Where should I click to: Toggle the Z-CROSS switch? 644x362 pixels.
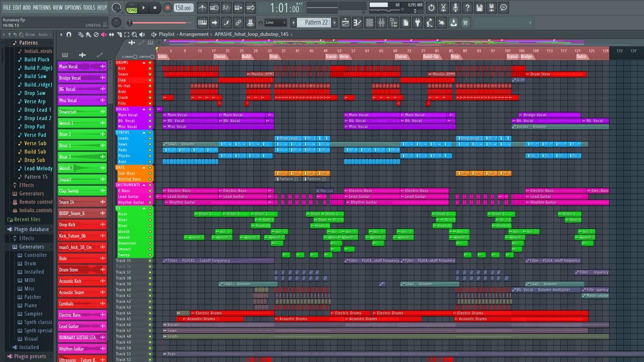[135, 57]
